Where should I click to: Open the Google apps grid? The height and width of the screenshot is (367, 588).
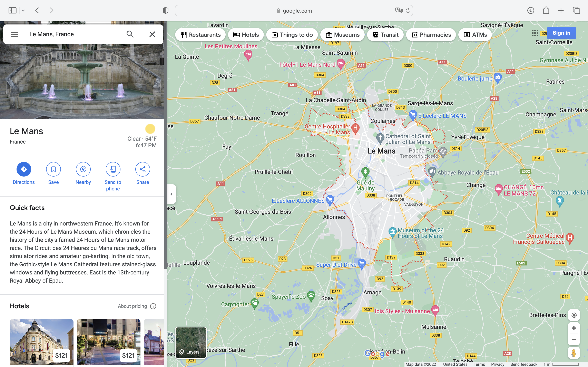pyautogui.click(x=535, y=33)
